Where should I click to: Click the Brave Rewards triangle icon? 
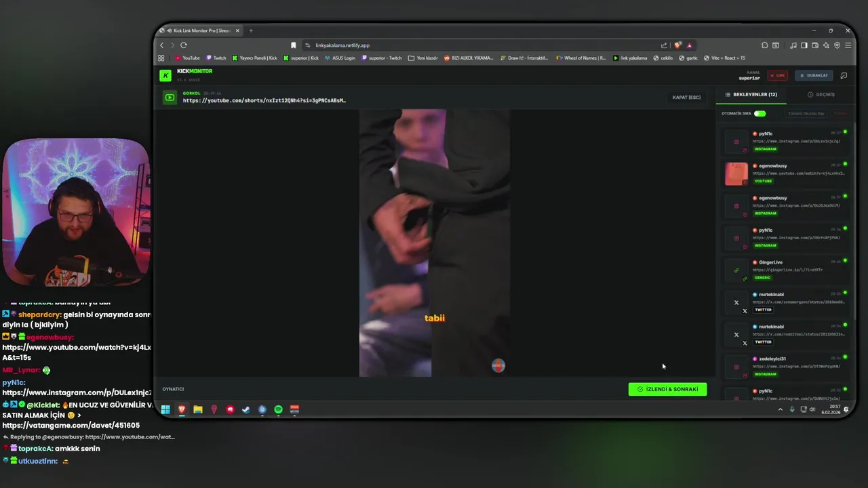pyautogui.click(x=689, y=45)
